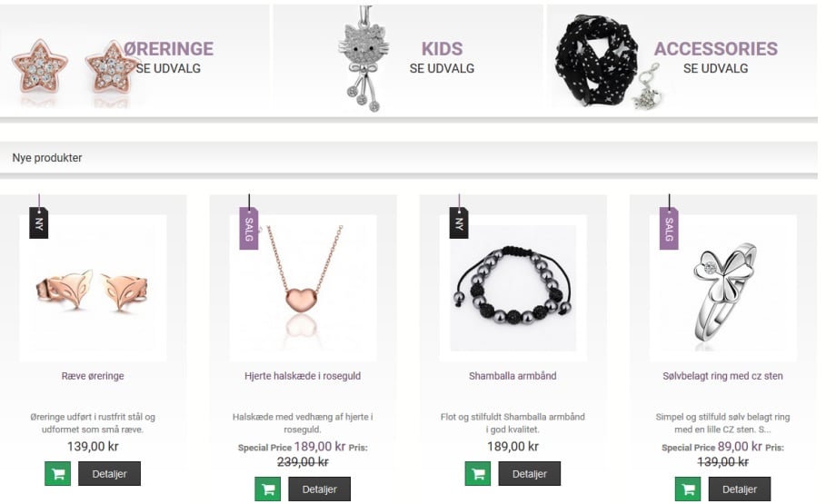
Task: Click the NY tag on Shamballa bracelet
Action: pos(459,222)
